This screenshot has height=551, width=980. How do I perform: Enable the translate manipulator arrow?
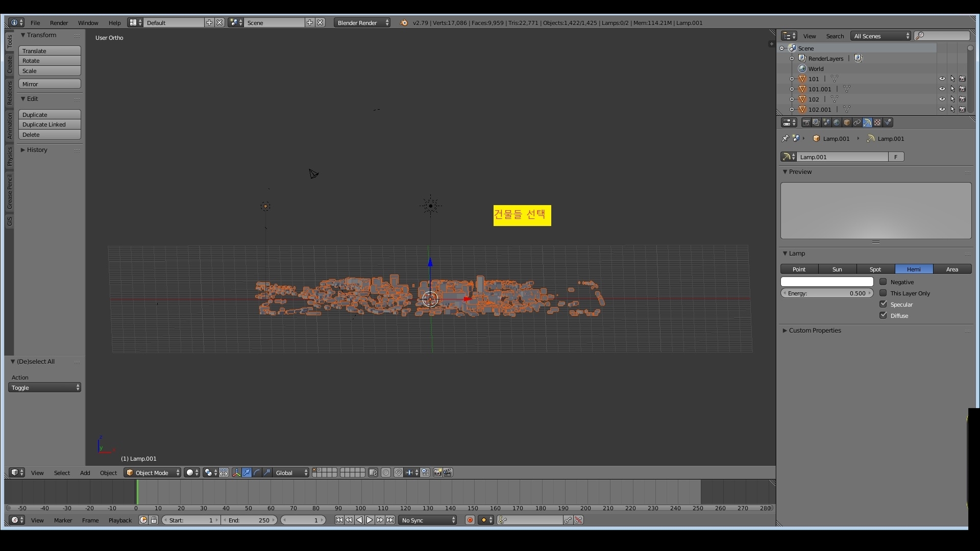pos(247,473)
